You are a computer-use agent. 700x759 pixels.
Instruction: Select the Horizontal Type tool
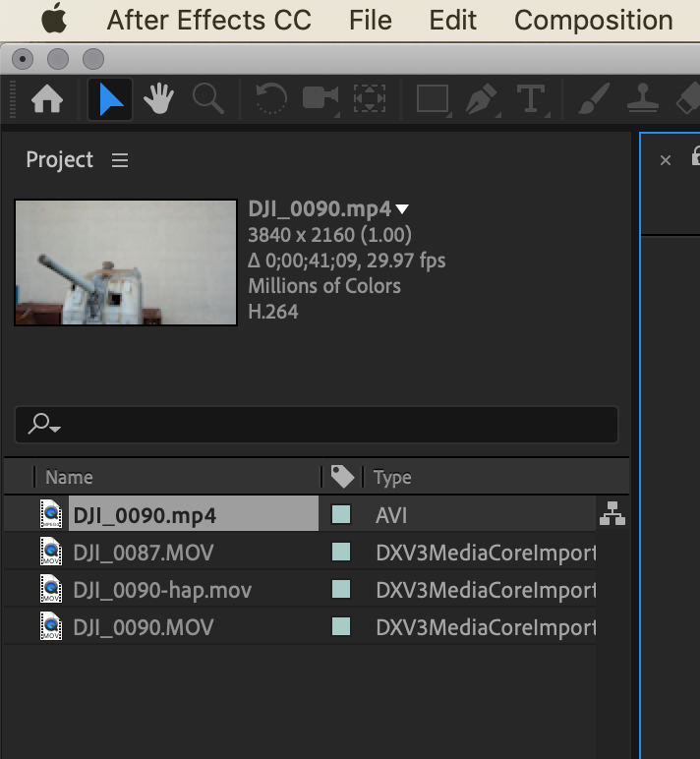coord(531,99)
